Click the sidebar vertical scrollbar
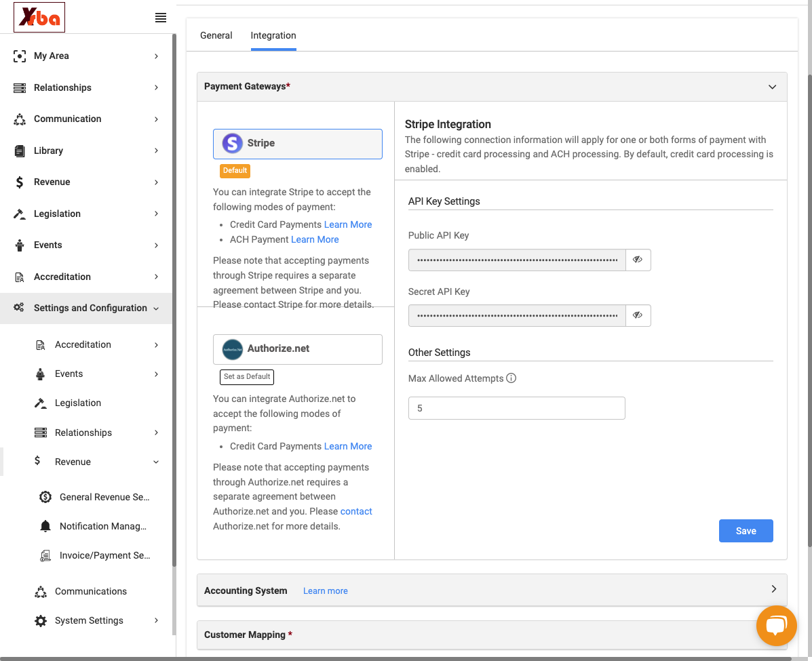 [x=174, y=300]
